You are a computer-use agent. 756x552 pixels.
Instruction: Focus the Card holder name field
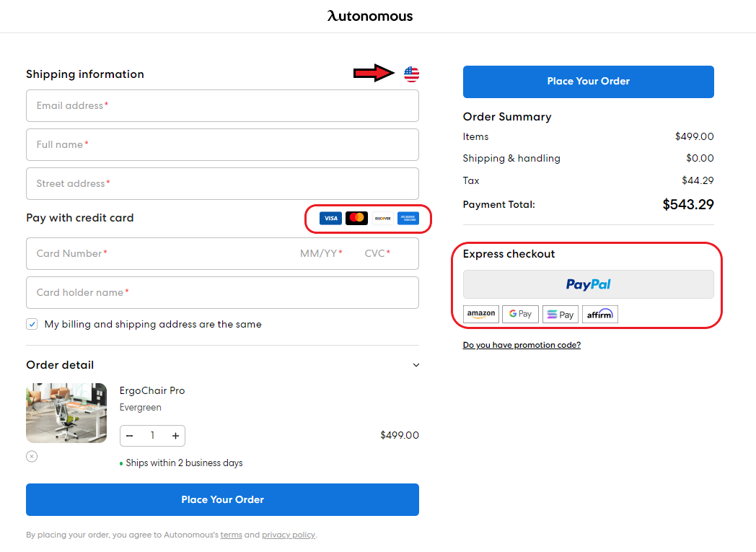222,293
